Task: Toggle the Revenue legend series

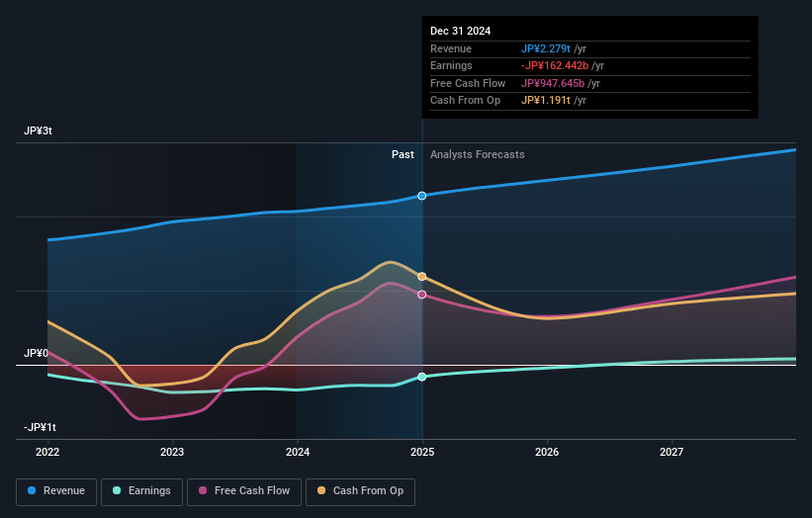Action: (x=56, y=491)
